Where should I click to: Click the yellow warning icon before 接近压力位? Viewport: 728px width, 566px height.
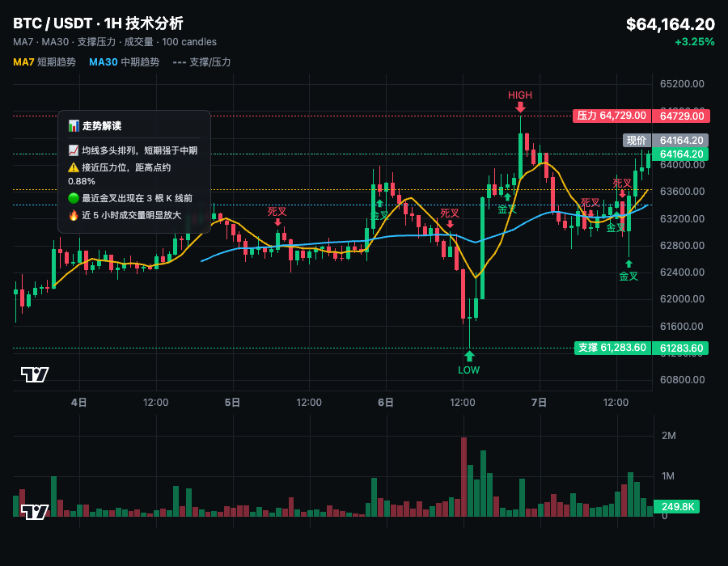click(74, 167)
